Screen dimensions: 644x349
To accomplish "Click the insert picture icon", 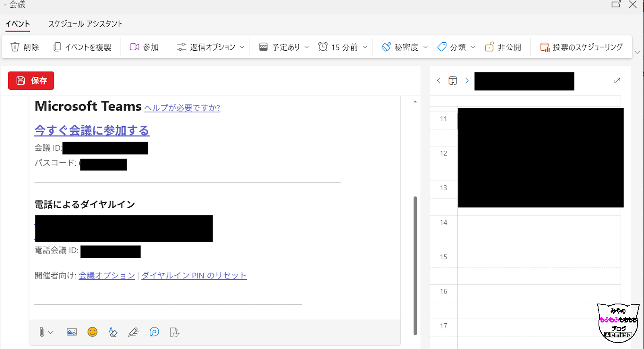I will click(x=72, y=332).
